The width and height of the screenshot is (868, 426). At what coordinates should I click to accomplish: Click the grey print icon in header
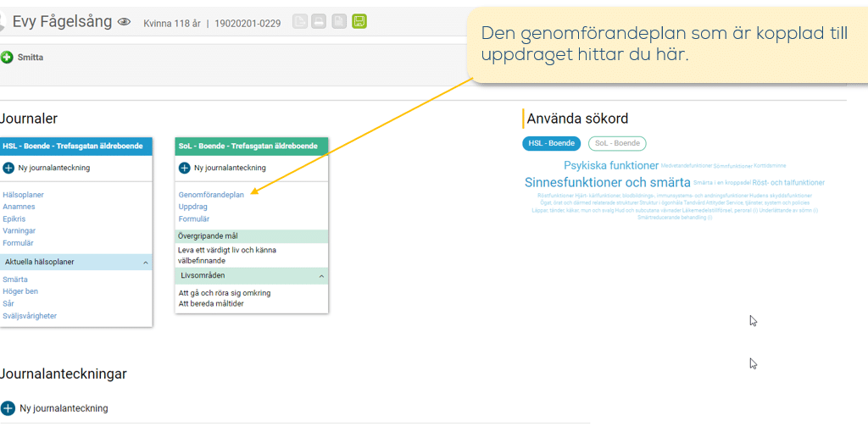(319, 21)
